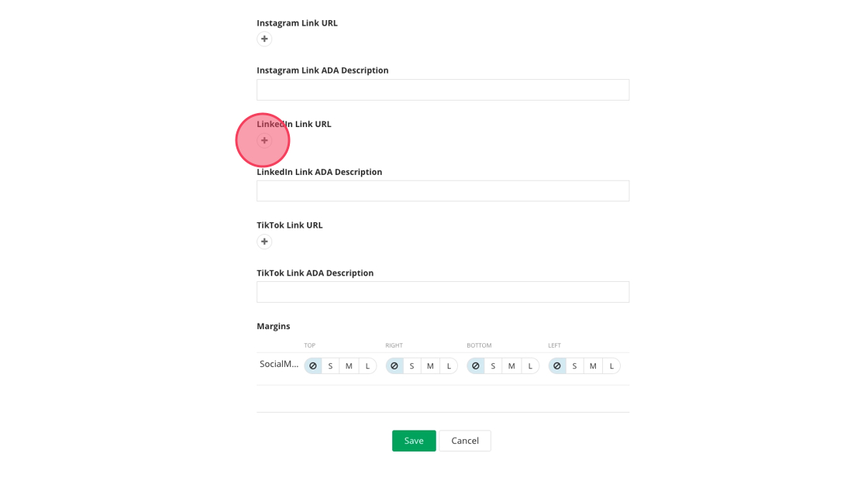Set top margin to Large
The height and width of the screenshot is (484, 868).
coord(367,366)
